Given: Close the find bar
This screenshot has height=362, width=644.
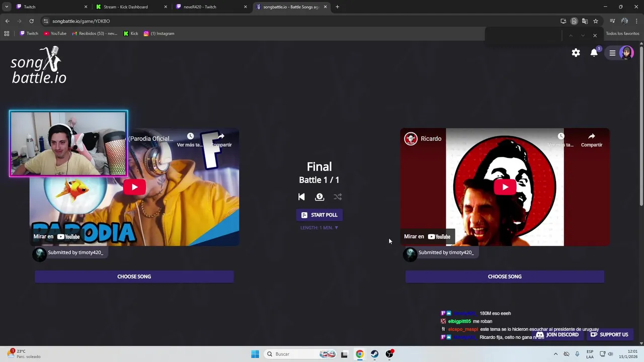Looking at the screenshot, I should pos(595,35).
